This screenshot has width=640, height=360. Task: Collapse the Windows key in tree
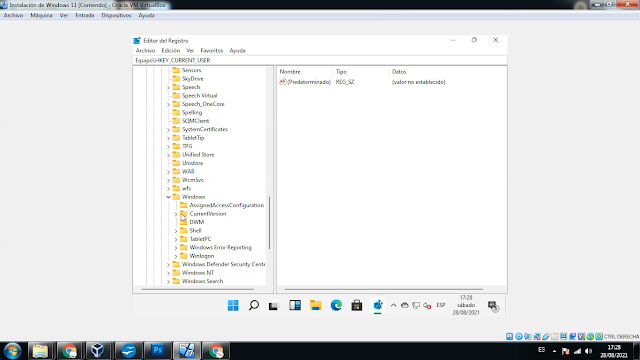point(168,197)
